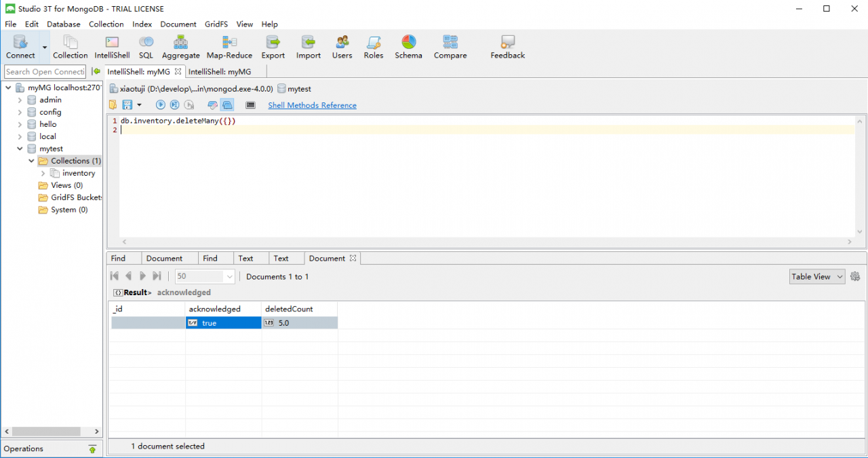Click the Map-Reduce toolbar icon
868x458 pixels.
click(x=229, y=47)
